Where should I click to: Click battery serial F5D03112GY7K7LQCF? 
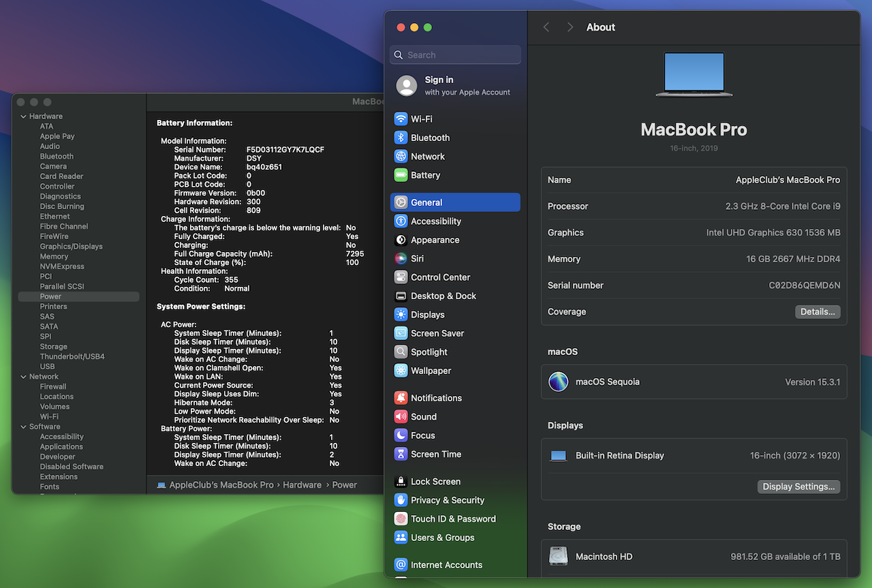tap(285, 150)
